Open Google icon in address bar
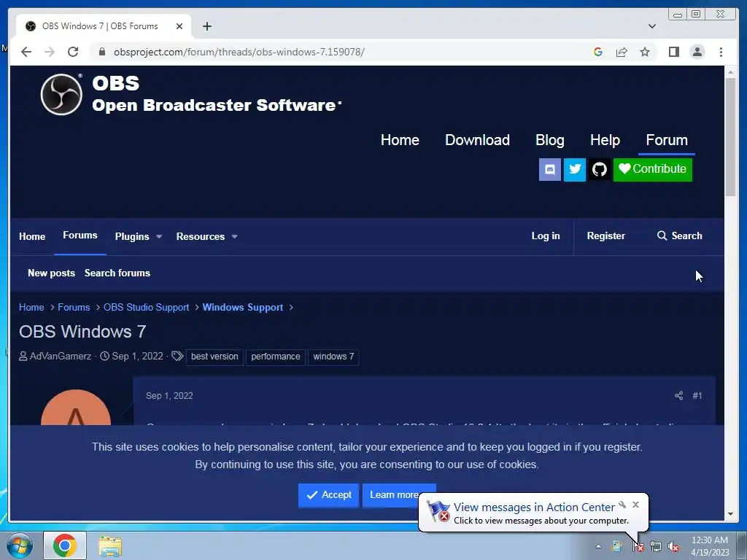This screenshot has width=747, height=560. click(598, 52)
